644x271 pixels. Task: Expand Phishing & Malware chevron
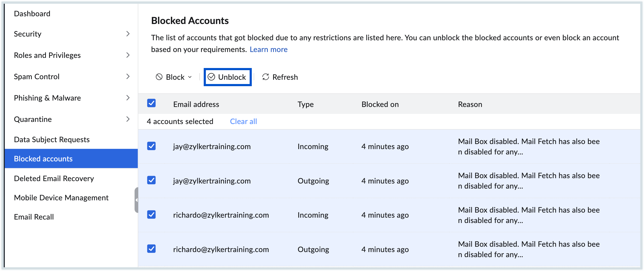[128, 98]
